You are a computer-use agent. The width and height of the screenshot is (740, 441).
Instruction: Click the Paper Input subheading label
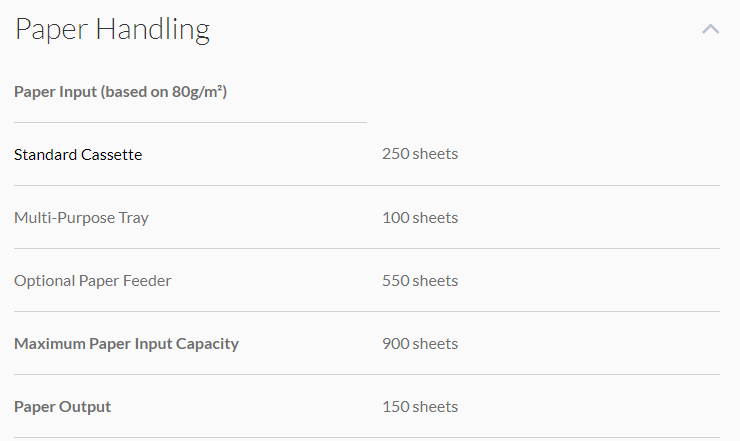121,92
